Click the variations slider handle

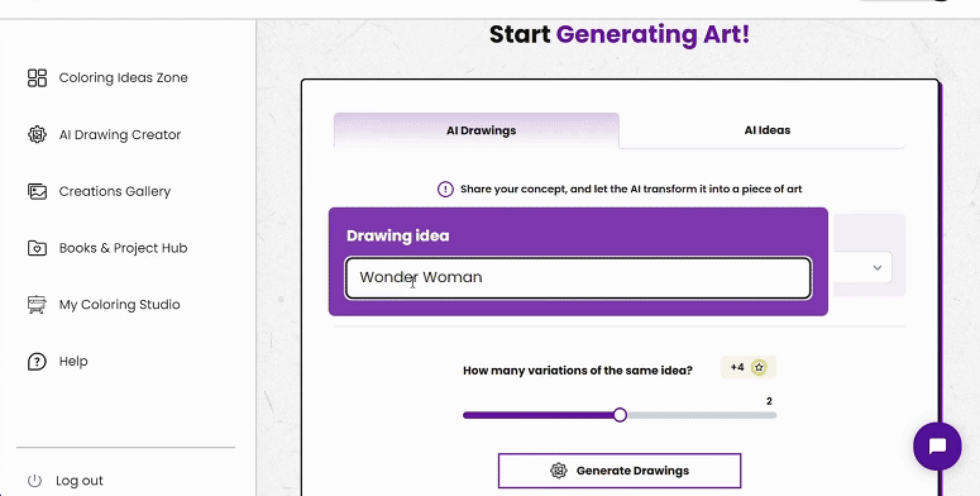click(620, 415)
